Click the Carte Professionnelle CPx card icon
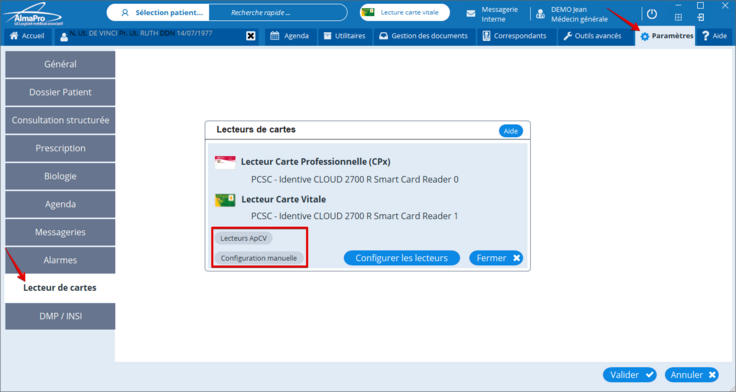This screenshot has width=736, height=392. click(x=225, y=162)
